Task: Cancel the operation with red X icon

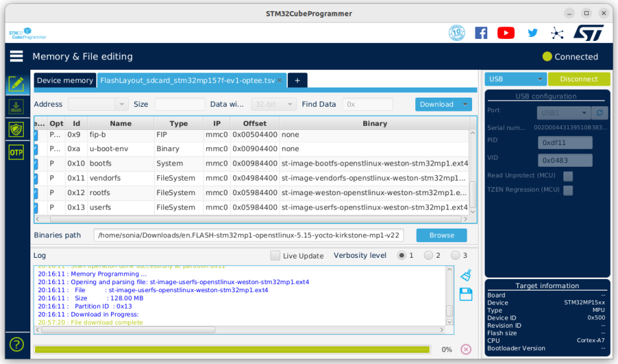Action: tap(466, 349)
